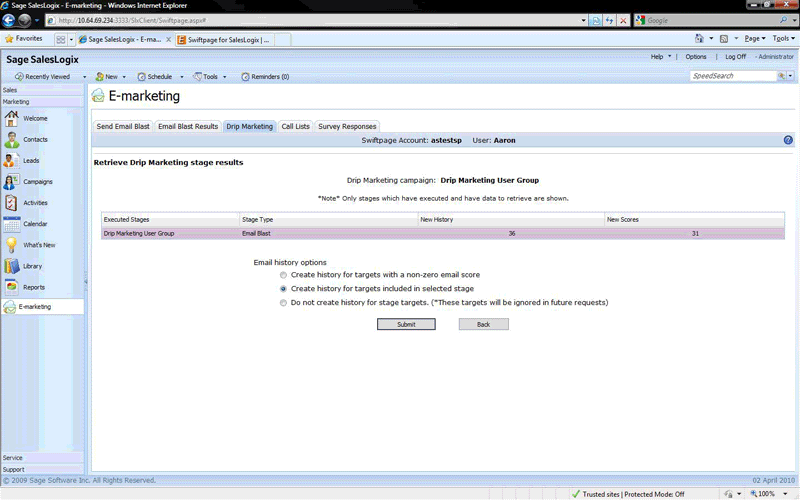
Task: Switch to Swiftpage for SalesLogix browser tab
Action: [x=225, y=40]
